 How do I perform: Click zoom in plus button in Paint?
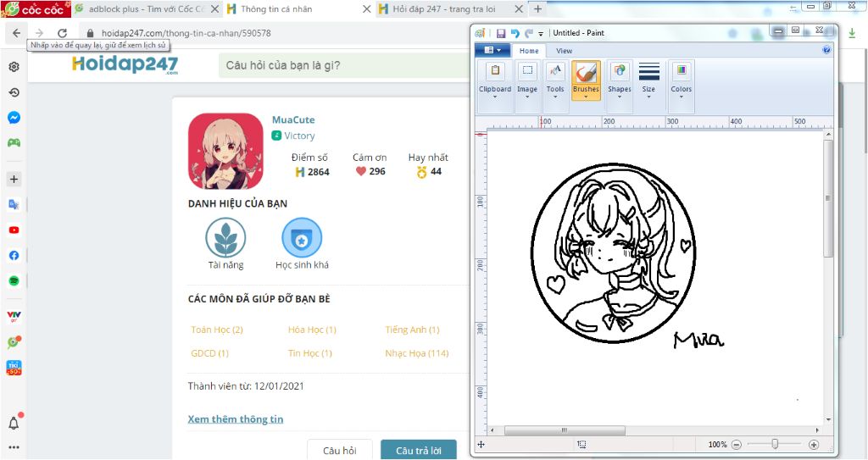pos(813,445)
